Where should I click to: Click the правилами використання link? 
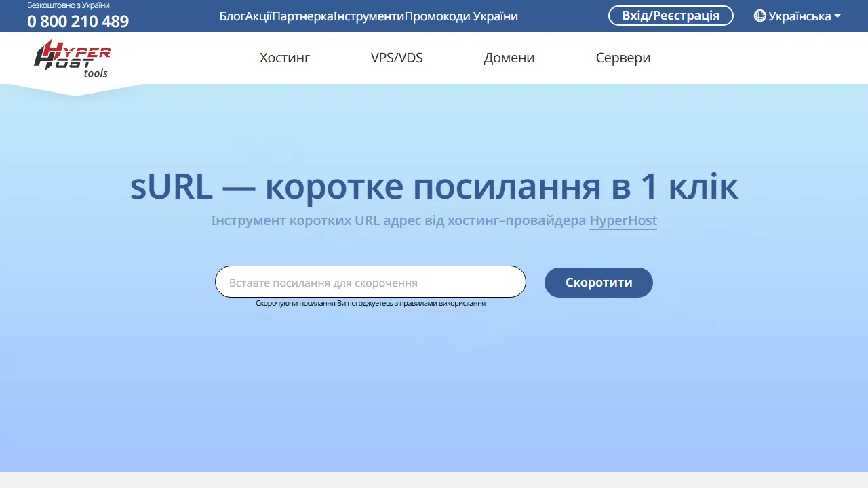coord(441,303)
